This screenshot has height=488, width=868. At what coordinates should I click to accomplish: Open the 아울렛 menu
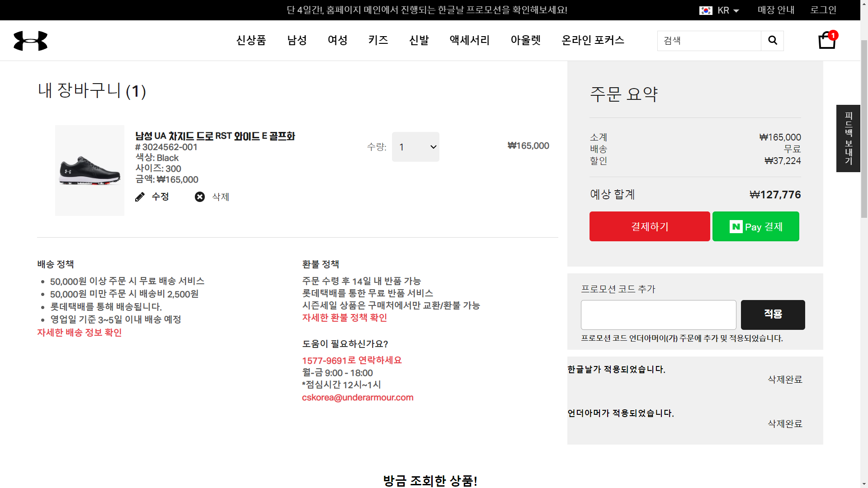coord(526,40)
